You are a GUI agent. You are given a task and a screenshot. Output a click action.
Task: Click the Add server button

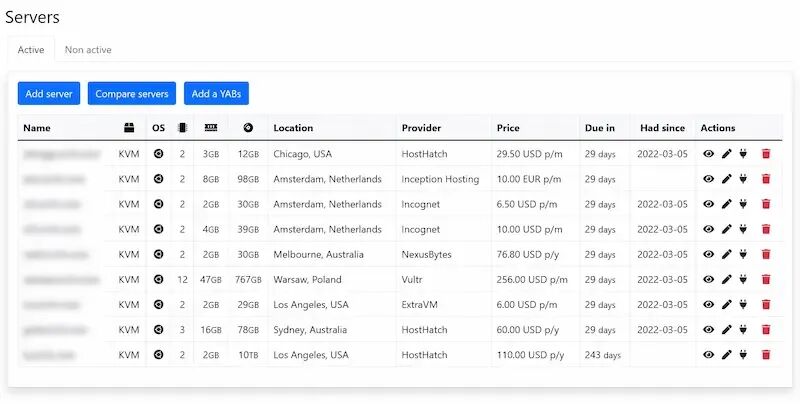coord(49,93)
